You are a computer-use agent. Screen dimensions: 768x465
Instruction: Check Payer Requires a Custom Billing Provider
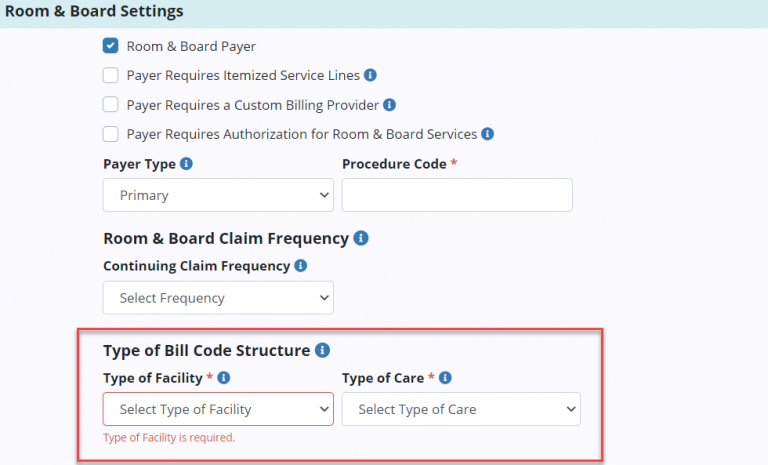pyautogui.click(x=111, y=104)
